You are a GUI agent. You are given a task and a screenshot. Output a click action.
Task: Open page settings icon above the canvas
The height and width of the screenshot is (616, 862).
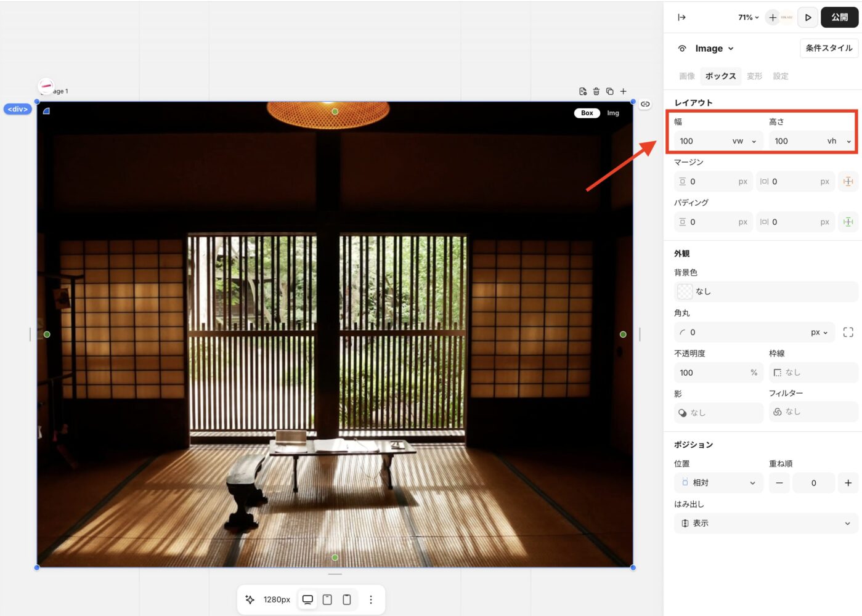[583, 91]
